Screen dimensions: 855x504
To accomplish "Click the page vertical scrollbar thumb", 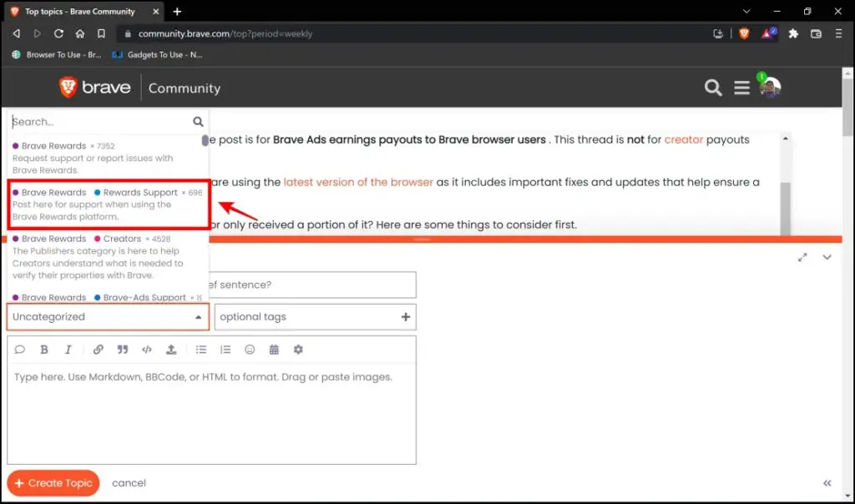I will point(847,108).
